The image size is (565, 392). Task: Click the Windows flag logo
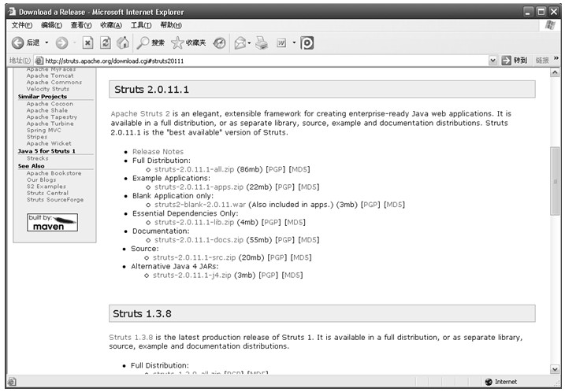550,25
